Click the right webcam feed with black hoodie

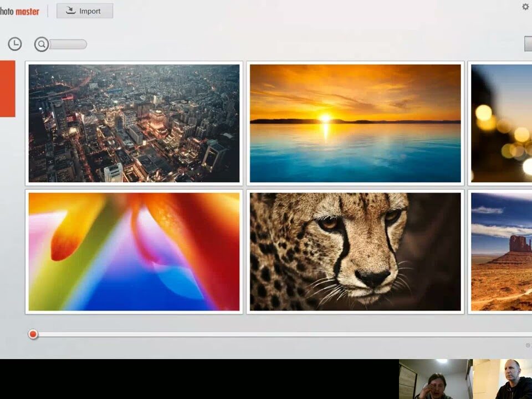[x=502, y=379]
